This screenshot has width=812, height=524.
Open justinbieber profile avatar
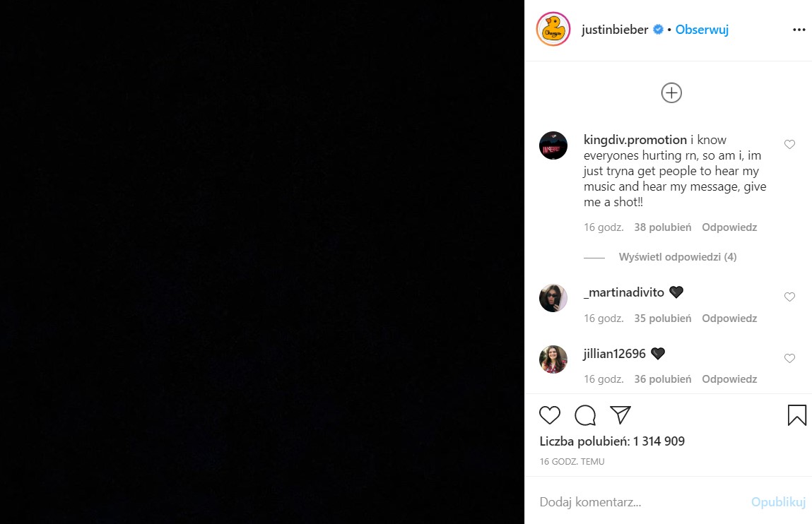click(553, 30)
